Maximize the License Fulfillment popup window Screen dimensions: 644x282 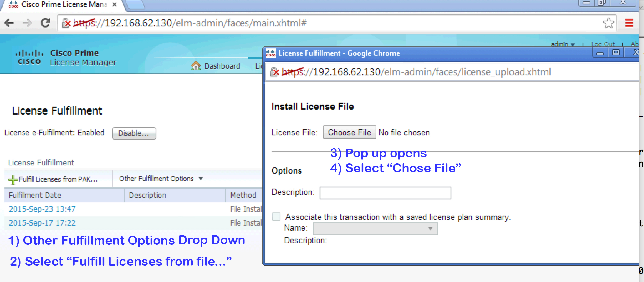coord(616,53)
